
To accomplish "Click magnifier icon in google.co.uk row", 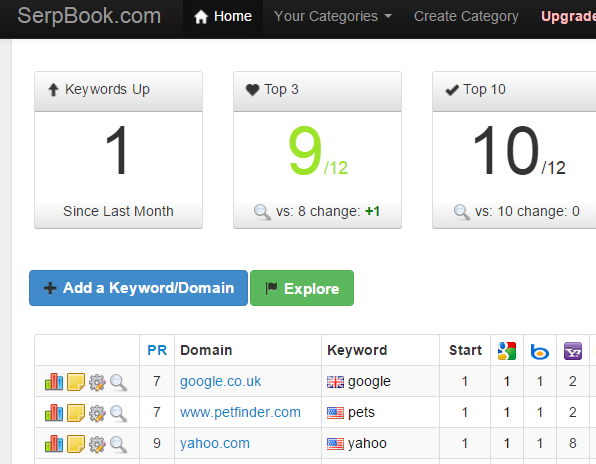I will coord(119,382).
